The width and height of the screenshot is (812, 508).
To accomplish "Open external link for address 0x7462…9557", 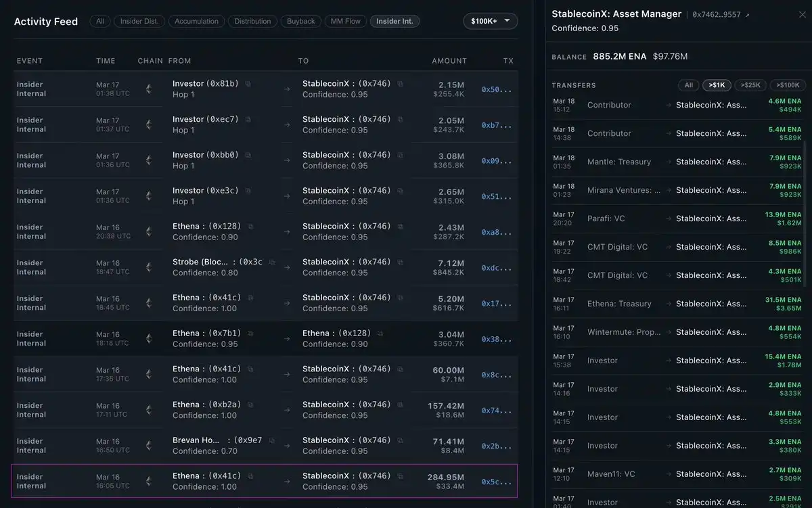I will click(748, 15).
